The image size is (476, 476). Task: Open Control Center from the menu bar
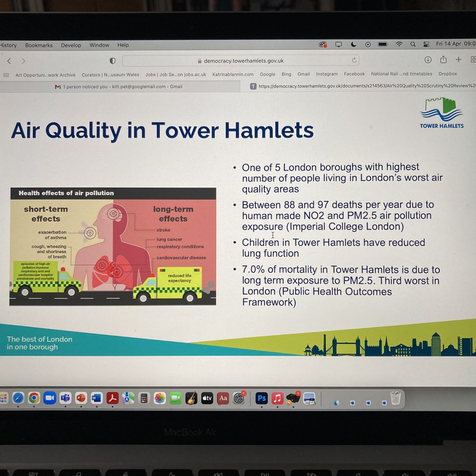pyautogui.click(x=426, y=44)
